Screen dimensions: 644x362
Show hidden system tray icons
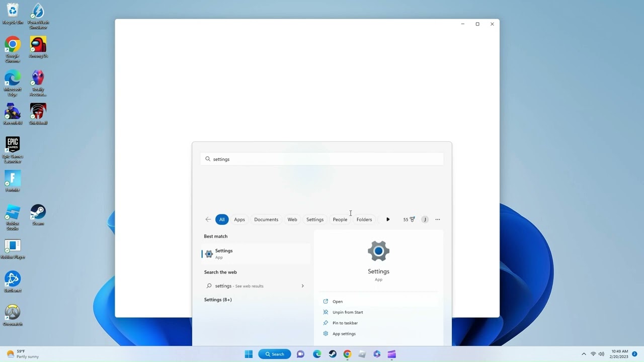click(584, 354)
